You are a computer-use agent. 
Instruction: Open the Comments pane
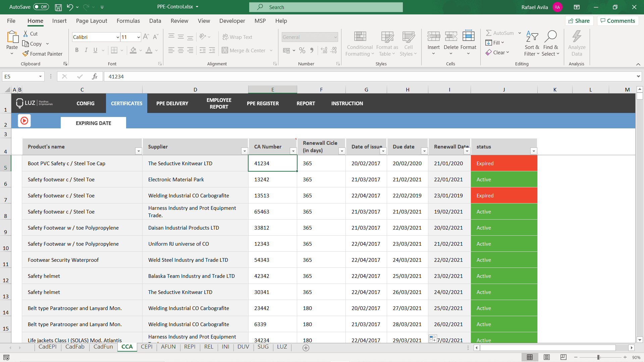618,20
